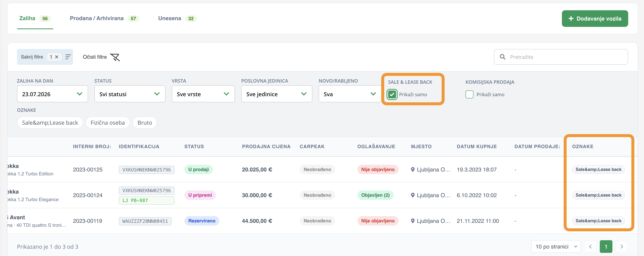Click Nije objavljeno in row 2023-00125
Screen dimensions: 644x256
(x=378, y=169)
